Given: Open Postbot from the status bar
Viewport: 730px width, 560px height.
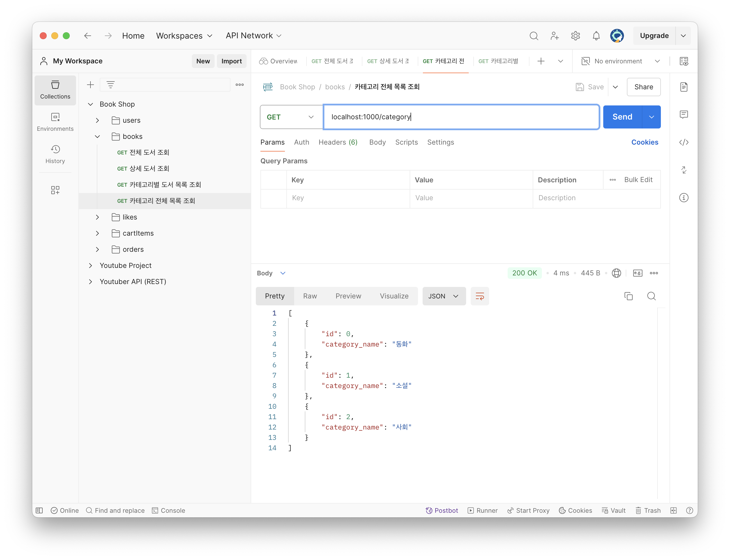Looking at the screenshot, I should click(442, 510).
